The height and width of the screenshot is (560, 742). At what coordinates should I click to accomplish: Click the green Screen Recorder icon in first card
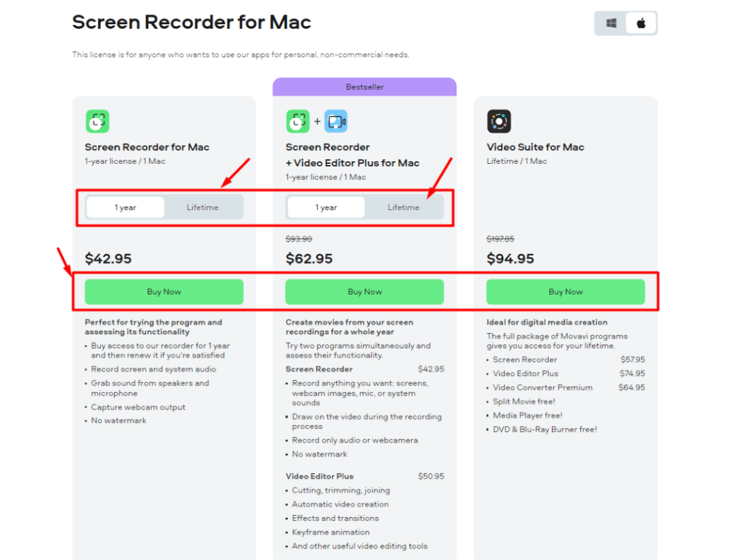click(x=97, y=122)
